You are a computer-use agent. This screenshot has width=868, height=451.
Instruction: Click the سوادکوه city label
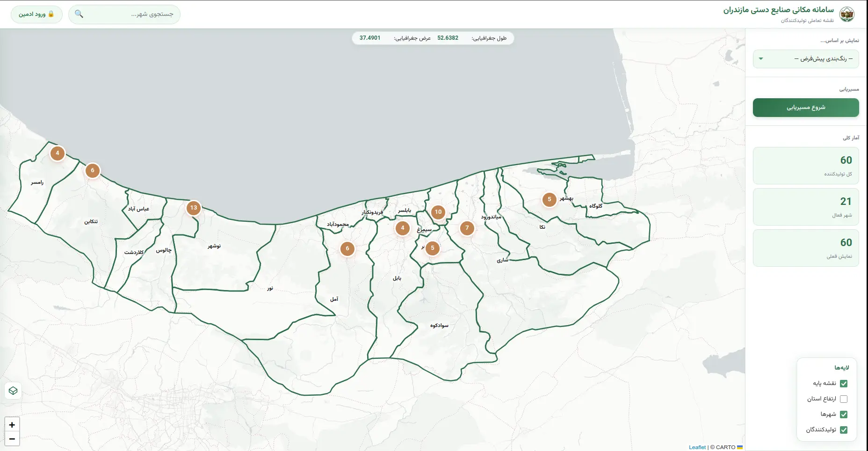(439, 326)
